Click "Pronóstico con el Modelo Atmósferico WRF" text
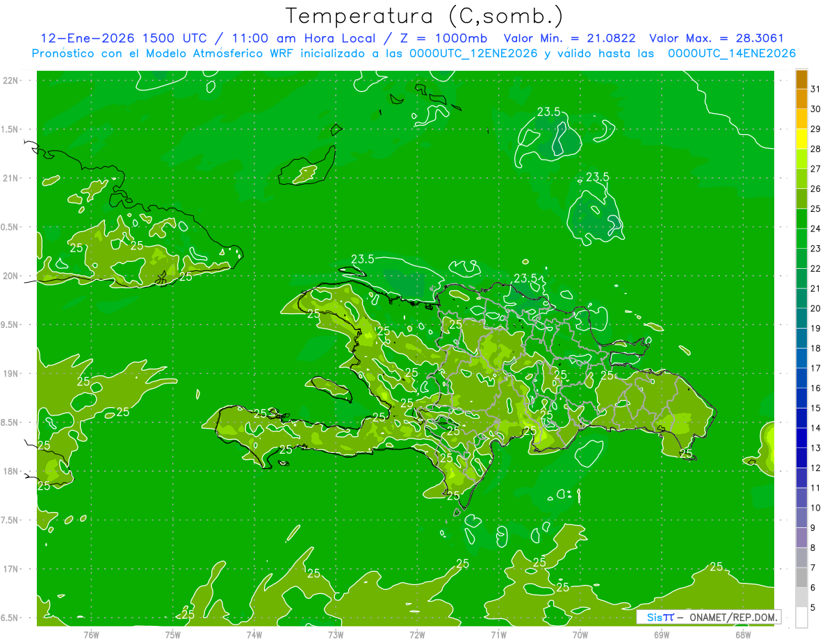 coord(163,53)
